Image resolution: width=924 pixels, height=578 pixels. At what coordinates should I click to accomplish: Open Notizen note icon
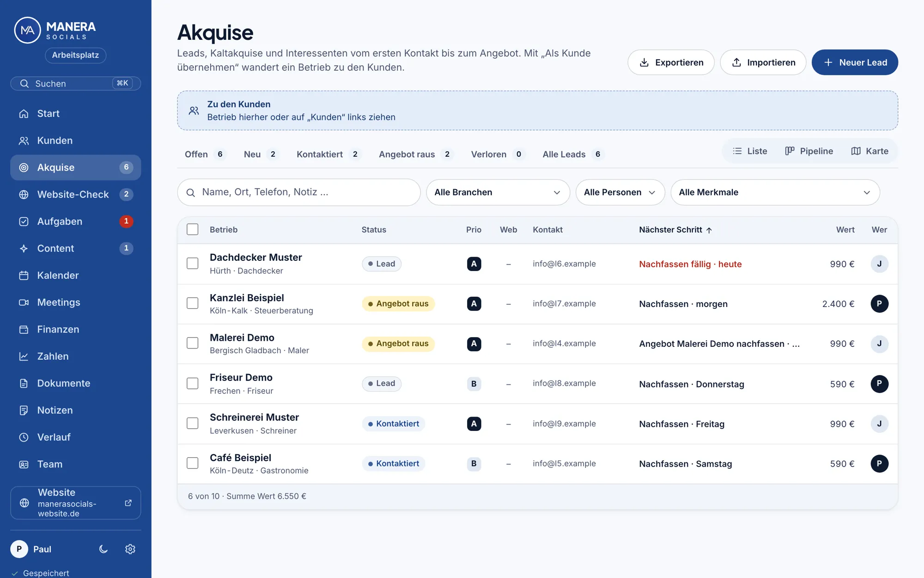[24, 410]
